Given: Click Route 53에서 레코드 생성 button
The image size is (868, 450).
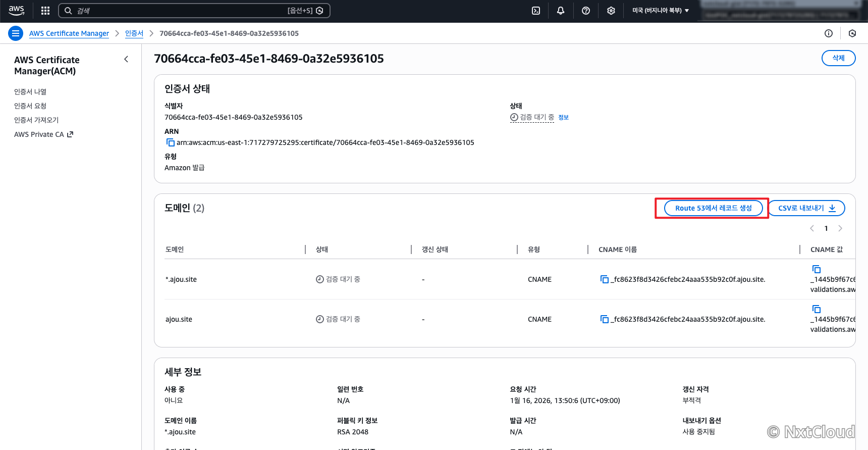Looking at the screenshot, I should coord(713,208).
